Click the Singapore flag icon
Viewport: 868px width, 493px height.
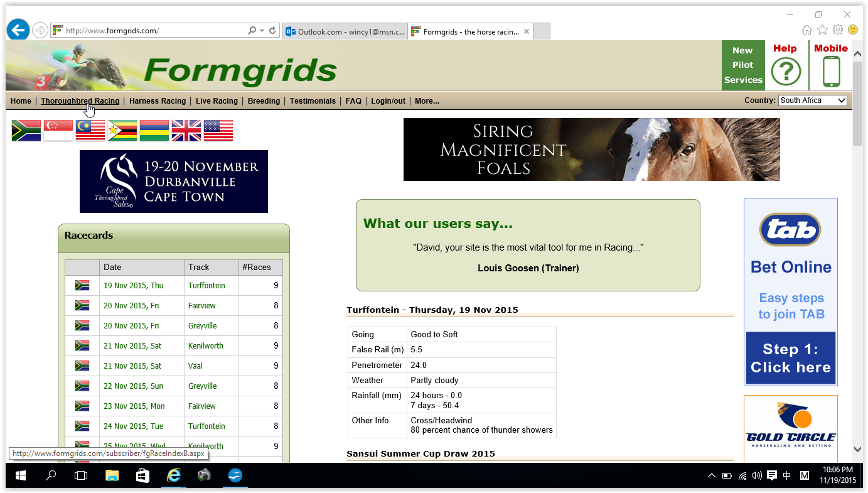58,131
